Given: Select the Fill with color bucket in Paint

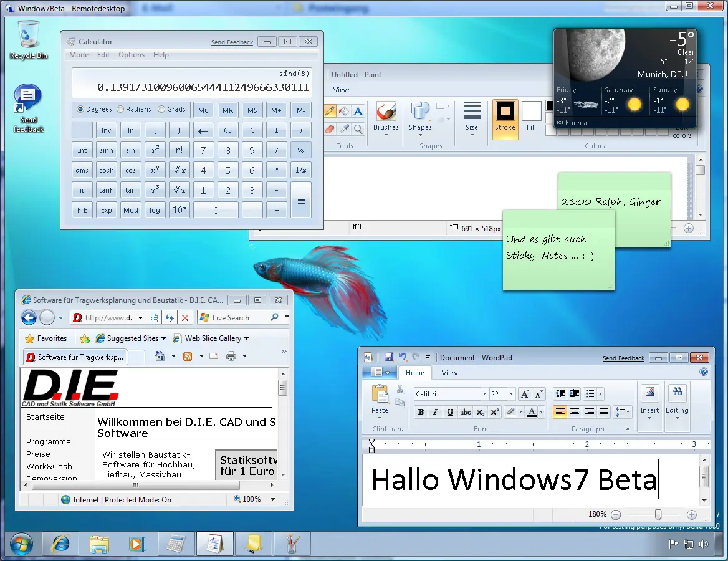Looking at the screenshot, I should click(344, 111).
